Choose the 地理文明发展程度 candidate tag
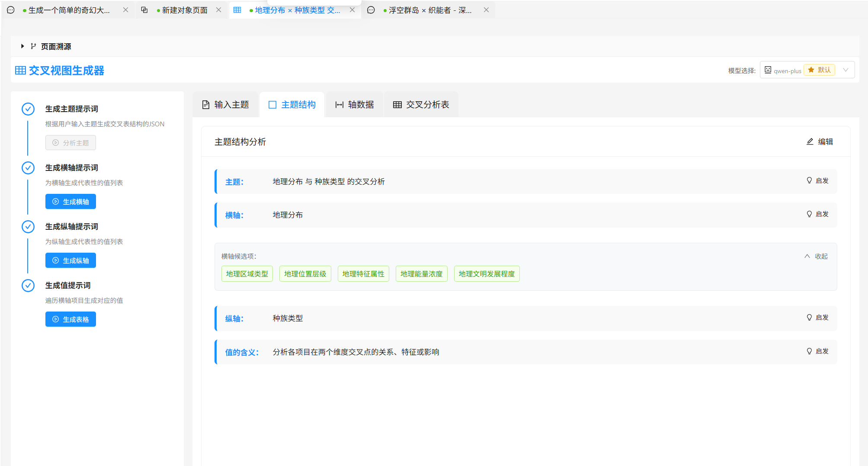Image resolution: width=868 pixels, height=466 pixels. click(487, 274)
